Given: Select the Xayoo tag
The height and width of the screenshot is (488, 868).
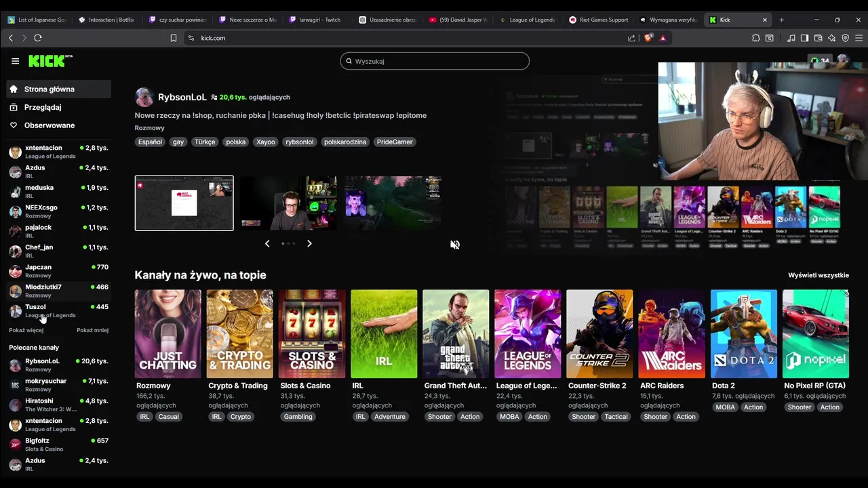Looking at the screenshot, I should point(265,142).
